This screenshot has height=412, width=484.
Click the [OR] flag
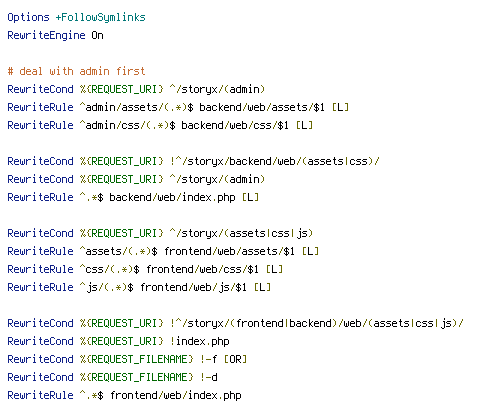coord(235,359)
